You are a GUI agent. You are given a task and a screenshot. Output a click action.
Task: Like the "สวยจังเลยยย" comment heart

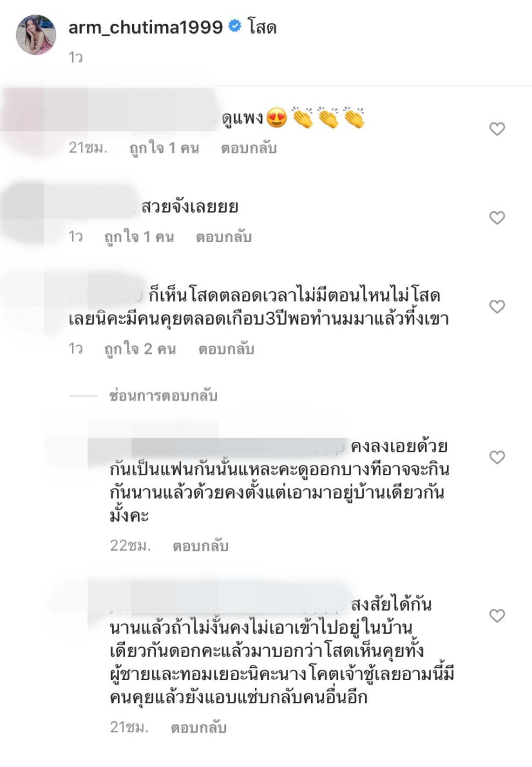pos(497,218)
